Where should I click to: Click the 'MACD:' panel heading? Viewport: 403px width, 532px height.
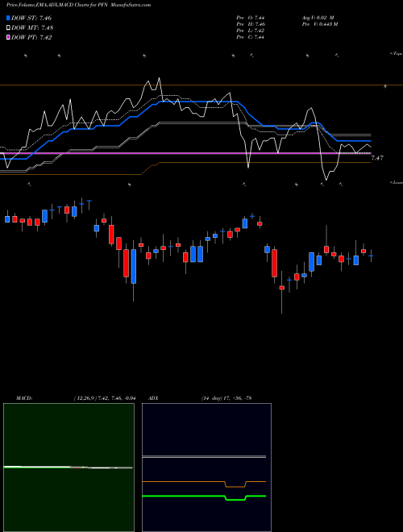click(23, 398)
